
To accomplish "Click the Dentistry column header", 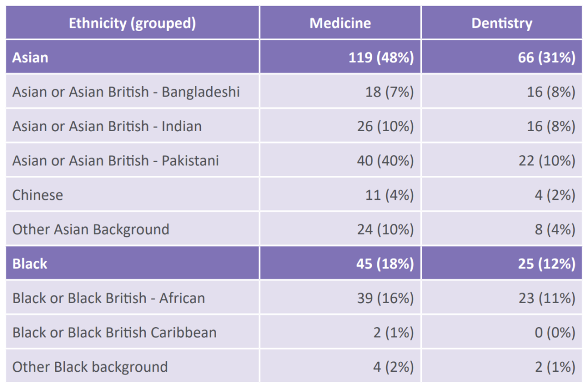I will coord(501,23).
